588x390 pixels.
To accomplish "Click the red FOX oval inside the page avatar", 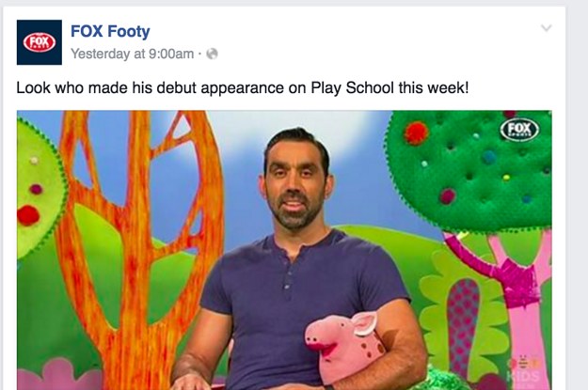I will point(40,42).
